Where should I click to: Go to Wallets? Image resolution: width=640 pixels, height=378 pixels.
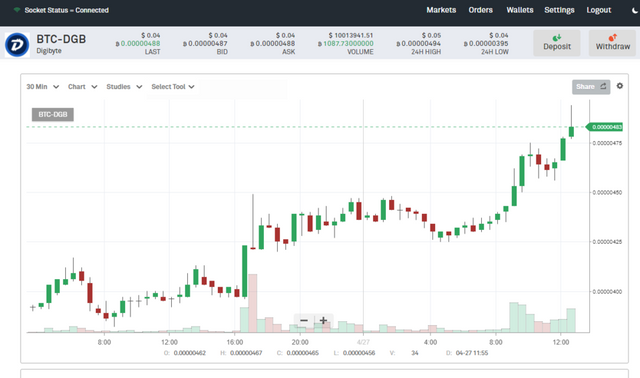coord(520,10)
